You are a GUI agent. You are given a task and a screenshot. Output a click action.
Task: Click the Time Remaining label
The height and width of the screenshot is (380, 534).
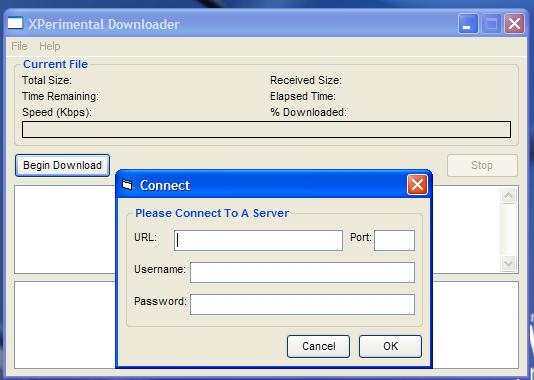coord(60,96)
